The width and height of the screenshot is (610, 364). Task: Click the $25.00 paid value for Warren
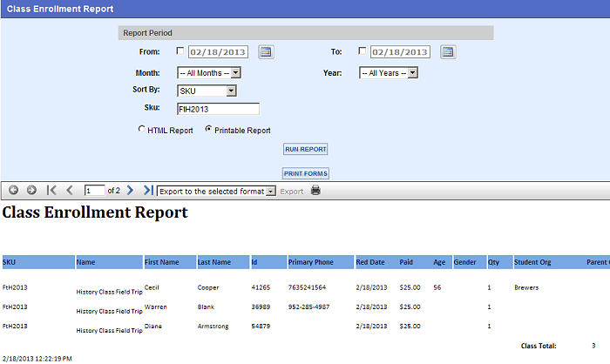tap(410, 307)
